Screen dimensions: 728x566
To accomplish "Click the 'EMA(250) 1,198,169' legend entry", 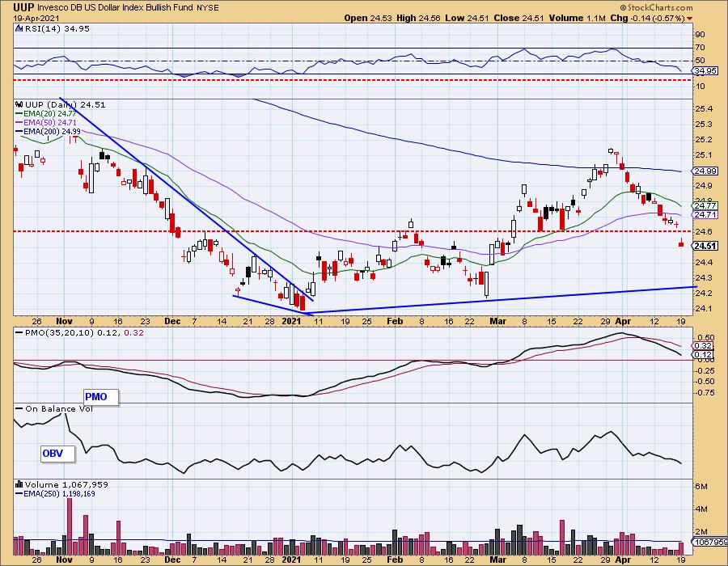I will tap(55, 493).
